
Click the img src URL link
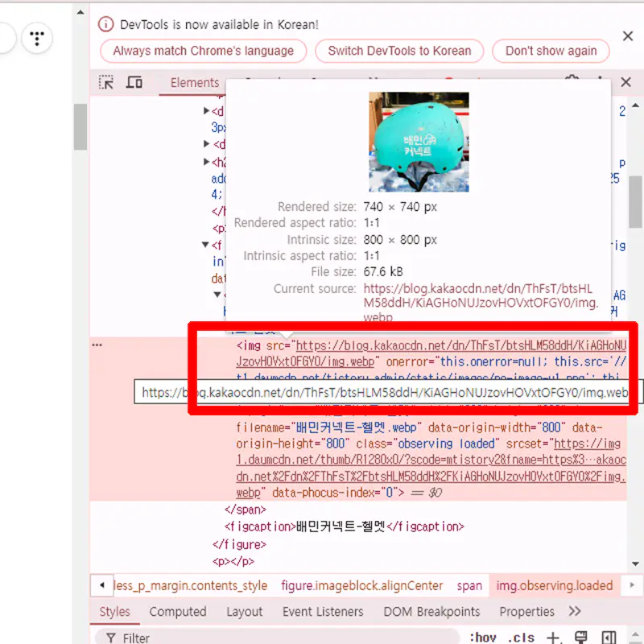[x=431, y=353]
